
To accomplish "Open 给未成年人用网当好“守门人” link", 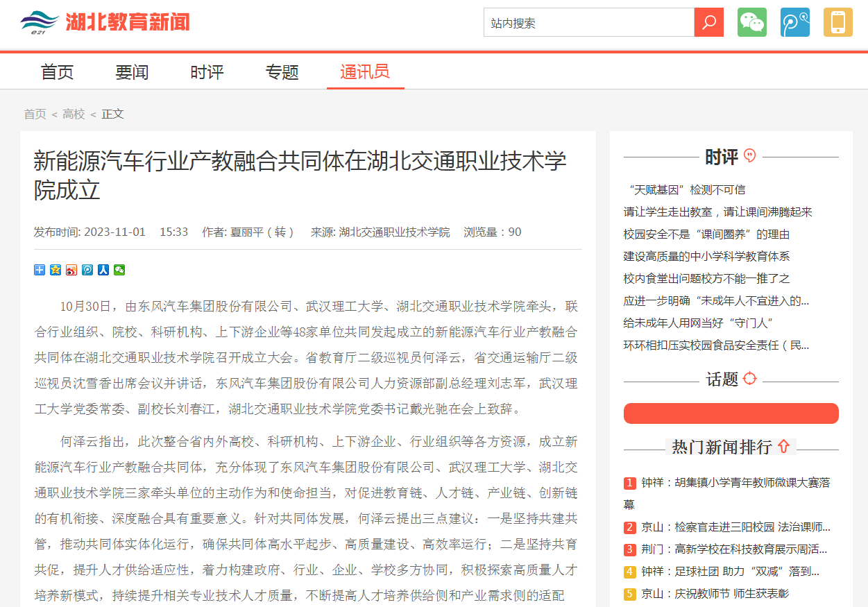I will click(x=699, y=323).
